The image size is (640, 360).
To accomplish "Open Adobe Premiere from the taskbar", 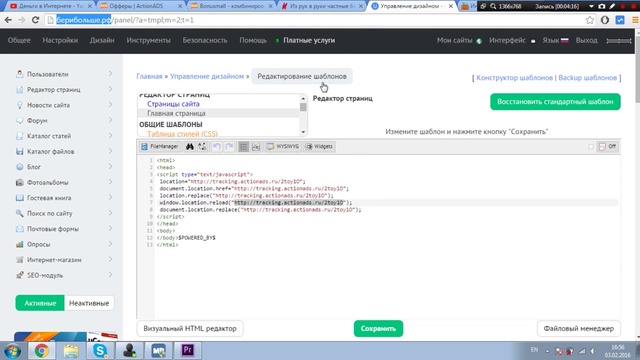I will click(x=187, y=350).
